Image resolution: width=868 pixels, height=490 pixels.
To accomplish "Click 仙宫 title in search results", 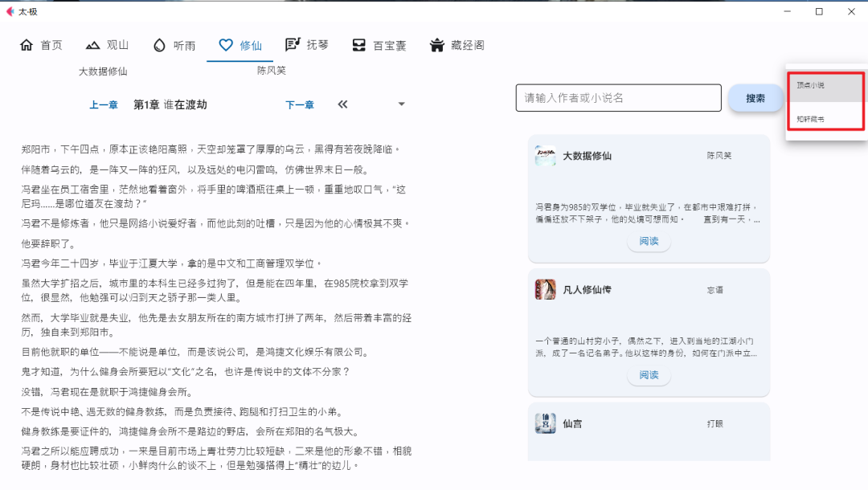I will (x=572, y=423).
